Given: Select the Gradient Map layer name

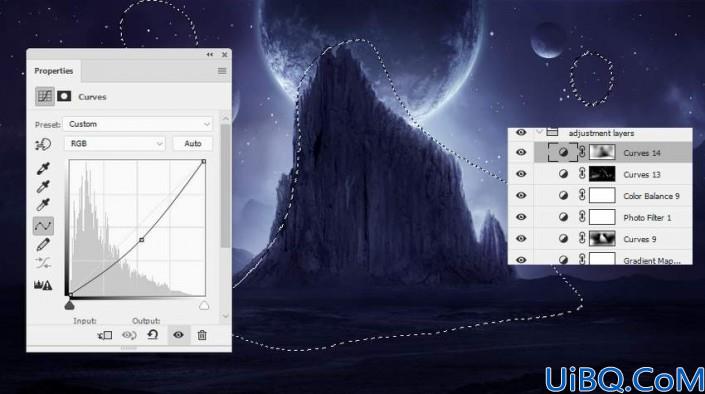Looking at the screenshot, I should point(651,260).
